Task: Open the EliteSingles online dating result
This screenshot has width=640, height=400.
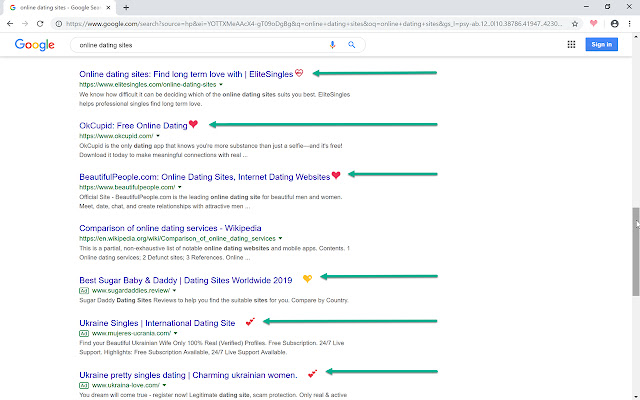Action: click(x=186, y=74)
